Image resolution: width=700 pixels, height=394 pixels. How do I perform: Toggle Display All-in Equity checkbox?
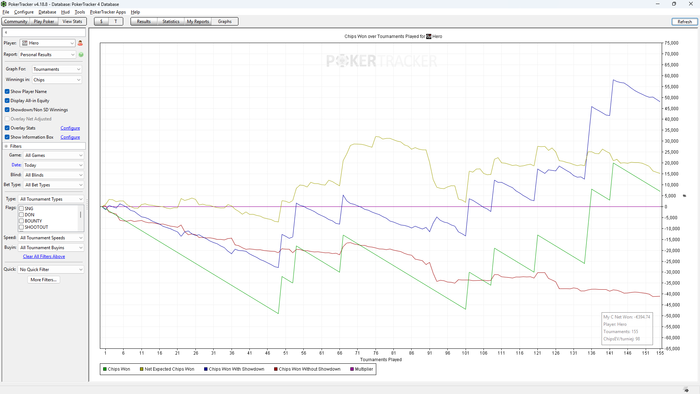(x=7, y=101)
